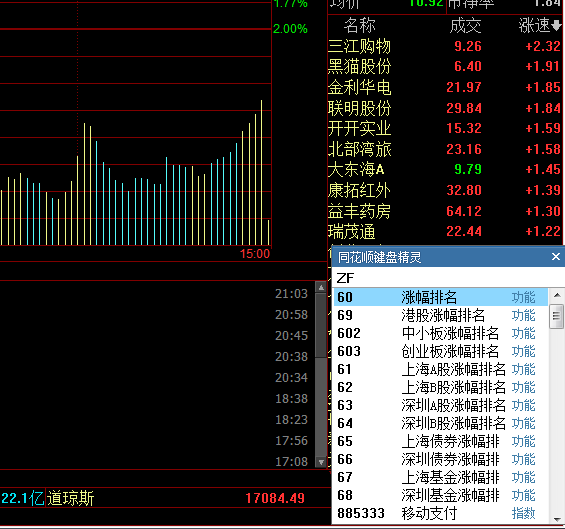The height and width of the screenshot is (529, 565).
Task: Open 68 深圳基金涨幅排 entry
Action: coord(440,495)
